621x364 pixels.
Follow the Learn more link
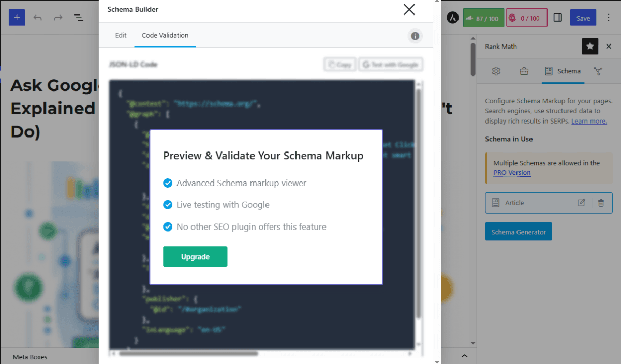click(x=589, y=121)
